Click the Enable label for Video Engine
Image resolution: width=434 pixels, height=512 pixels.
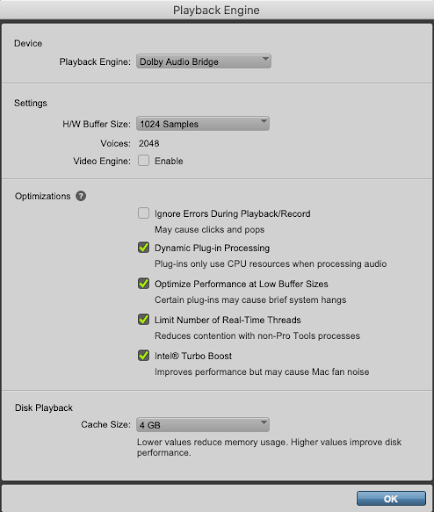pyautogui.click(x=169, y=161)
